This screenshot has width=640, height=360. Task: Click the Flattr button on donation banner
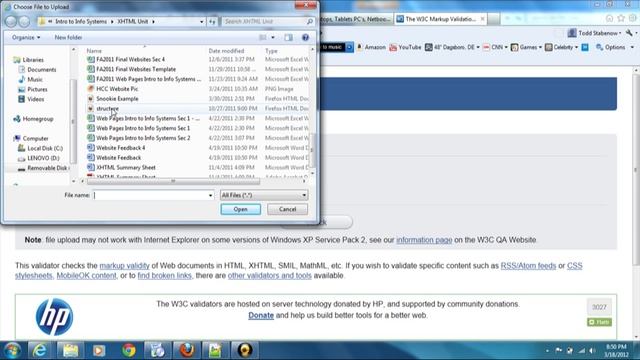(599, 322)
